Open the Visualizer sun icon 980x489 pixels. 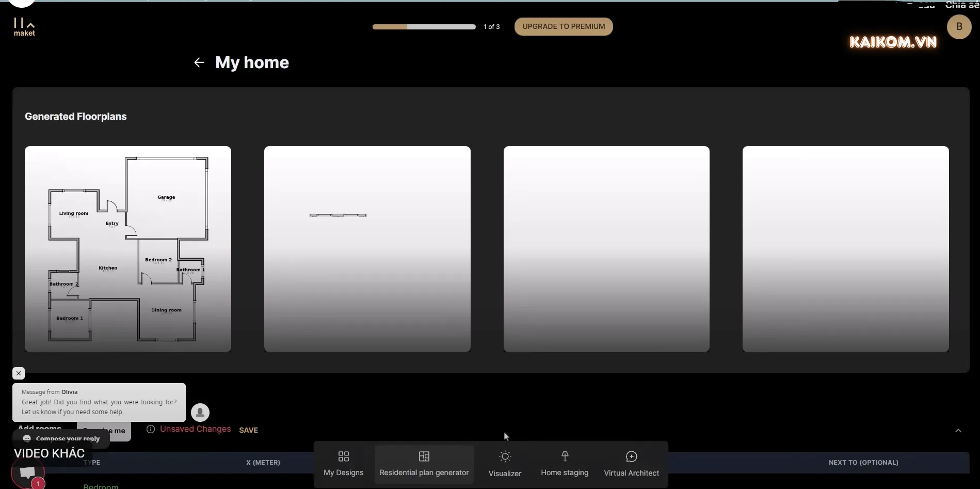pyautogui.click(x=505, y=456)
